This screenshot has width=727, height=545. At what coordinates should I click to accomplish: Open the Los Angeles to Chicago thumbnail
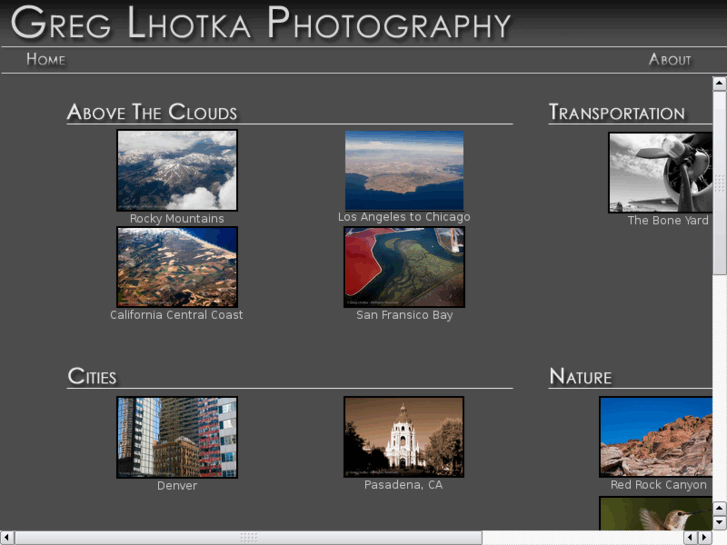(404, 170)
